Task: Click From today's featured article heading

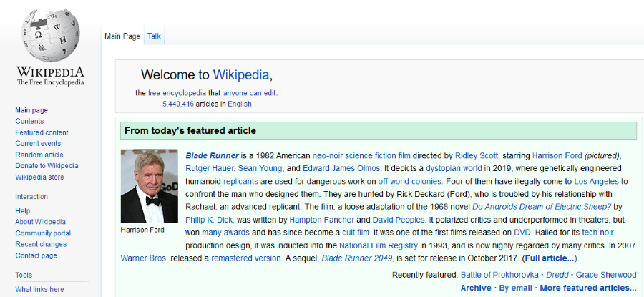Action: coord(190,131)
